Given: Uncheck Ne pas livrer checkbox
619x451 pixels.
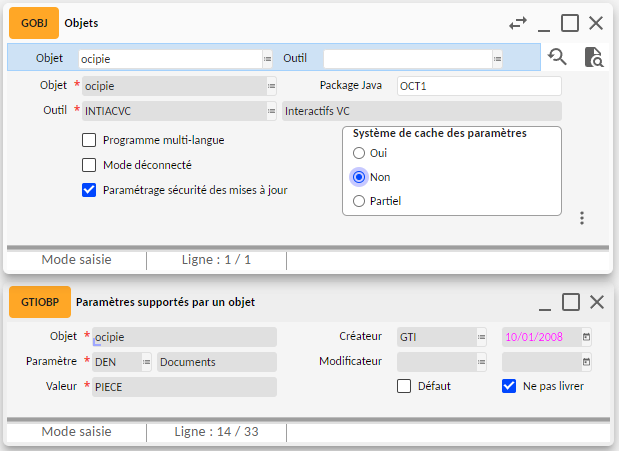Looking at the screenshot, I should click(509, 386).
